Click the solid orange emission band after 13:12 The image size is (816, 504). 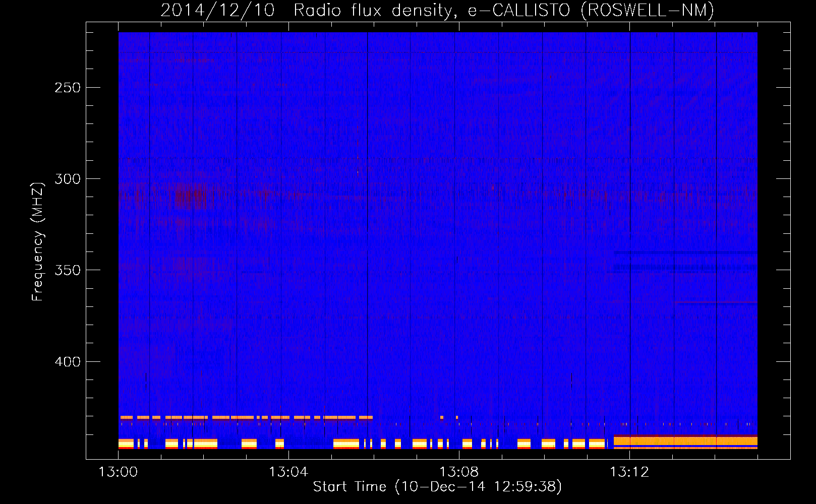[685, 441]
